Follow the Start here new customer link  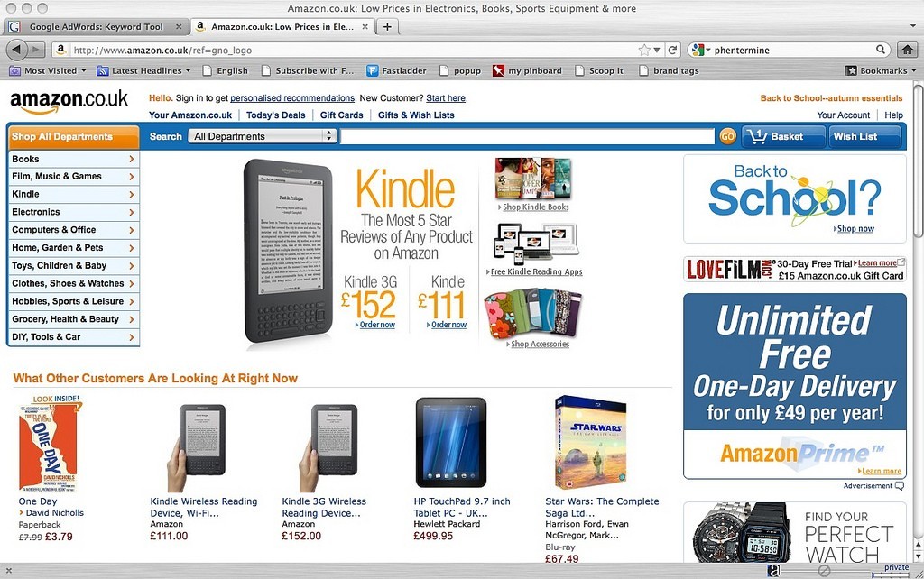coord(446,98)
